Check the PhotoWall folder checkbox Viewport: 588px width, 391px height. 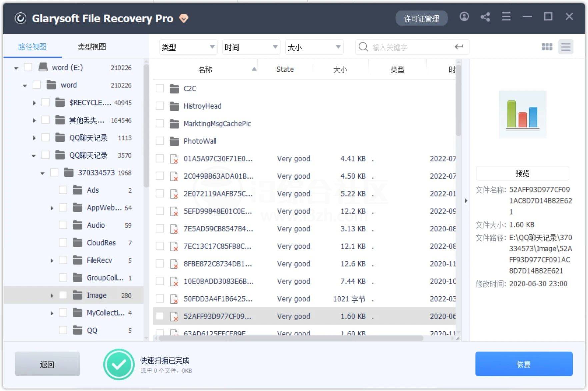[x=160, y=141]
